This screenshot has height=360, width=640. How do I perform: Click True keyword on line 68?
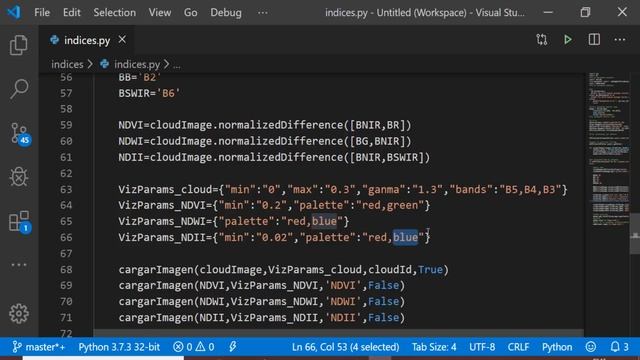tap(430, 270)
